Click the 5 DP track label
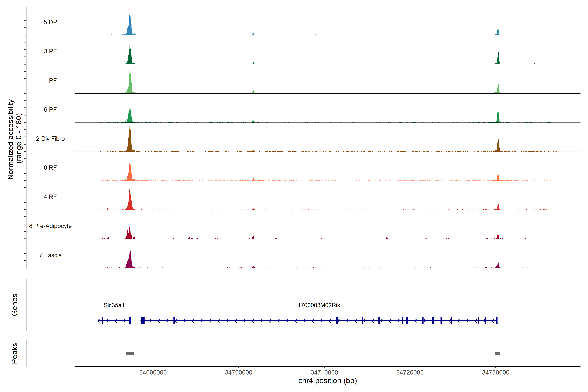This screenshot has height=392, width=588. [50, 22]
